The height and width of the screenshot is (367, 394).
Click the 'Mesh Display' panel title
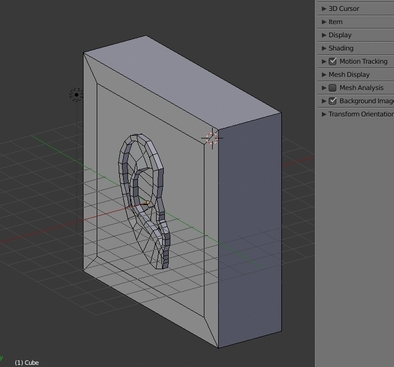pos(349,75)
